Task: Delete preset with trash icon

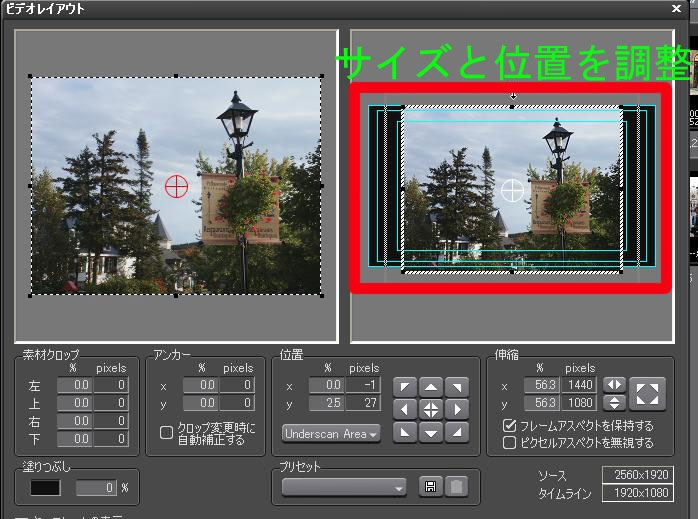Action: (x=456, y=487)
